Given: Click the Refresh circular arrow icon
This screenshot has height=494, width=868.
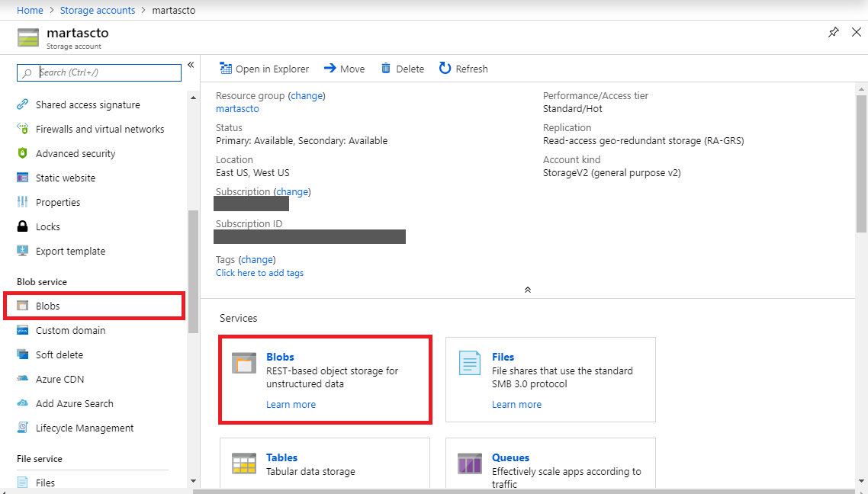Looking at the screenshot, I should click(x=445, y=68).
